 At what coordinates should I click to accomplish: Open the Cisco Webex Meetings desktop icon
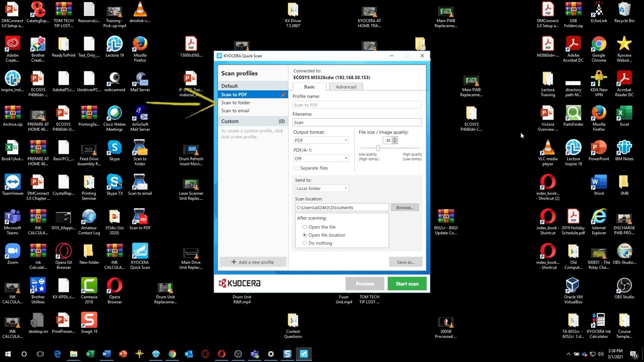coord(115,119)
